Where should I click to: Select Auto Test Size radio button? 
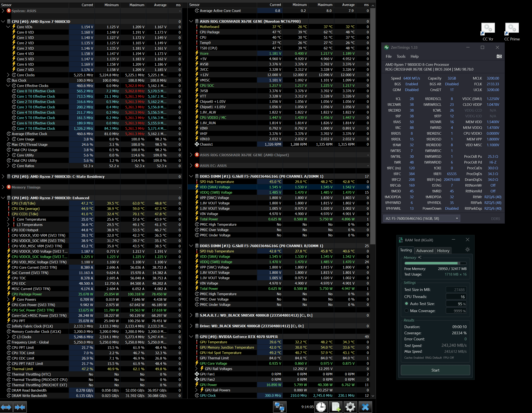pos(406,304)
